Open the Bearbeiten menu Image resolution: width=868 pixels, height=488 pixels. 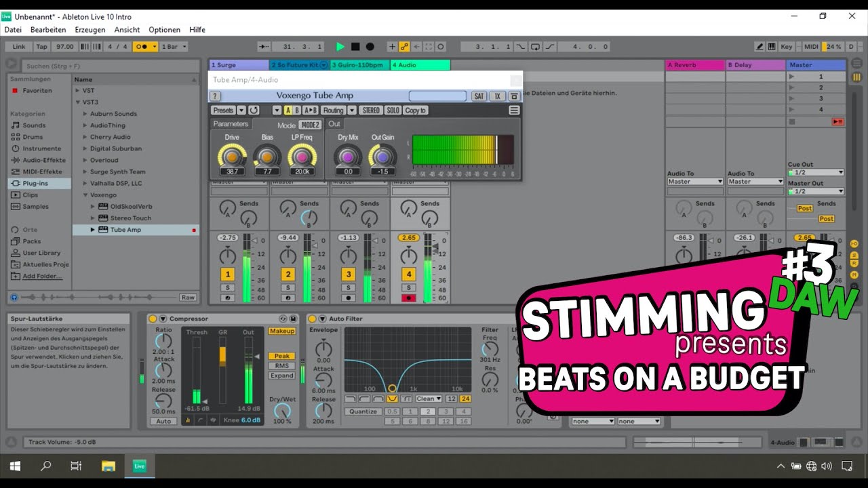coord(48,30)
